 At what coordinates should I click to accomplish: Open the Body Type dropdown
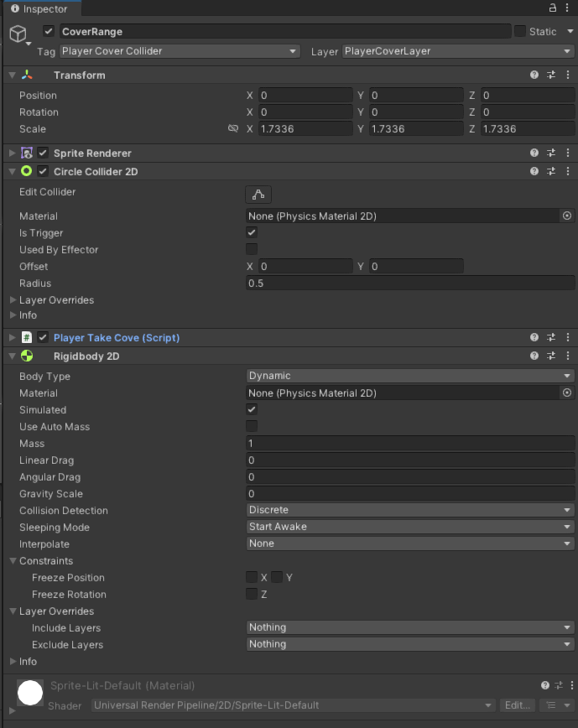pos(409,376)
